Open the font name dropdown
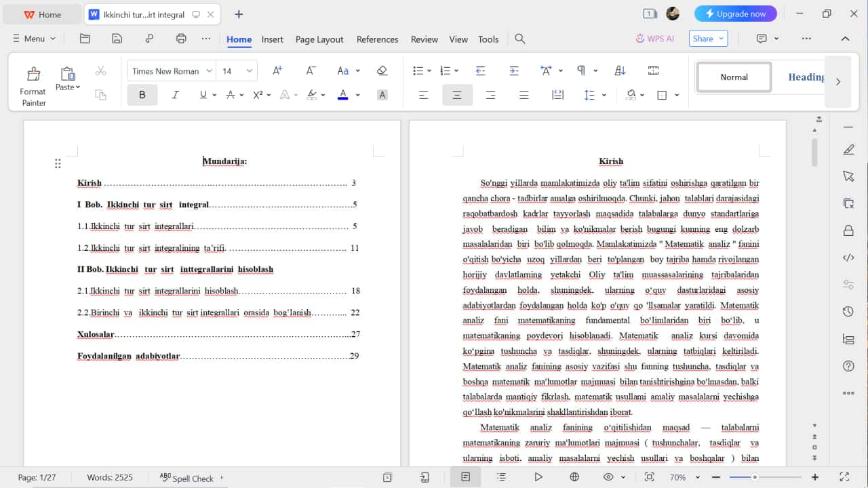Image resolution: width=868 pixels, height=488 pixels. point(208,71)
